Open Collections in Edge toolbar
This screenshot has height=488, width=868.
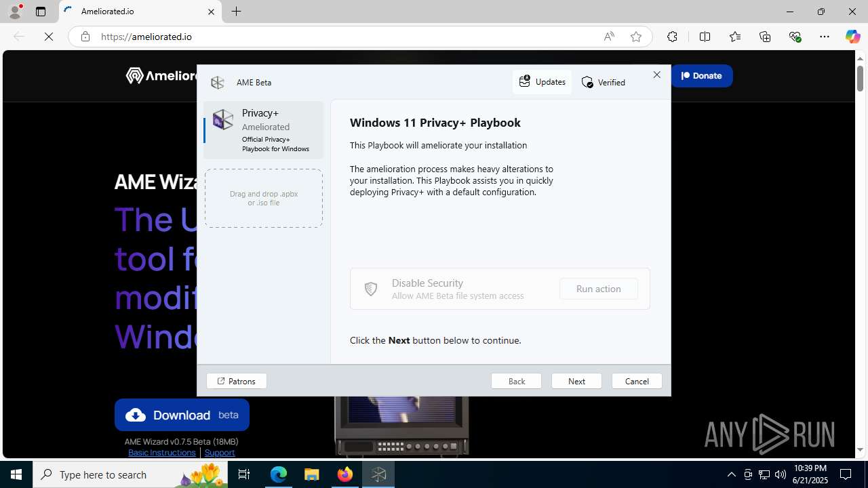click(x=765, y=37)
